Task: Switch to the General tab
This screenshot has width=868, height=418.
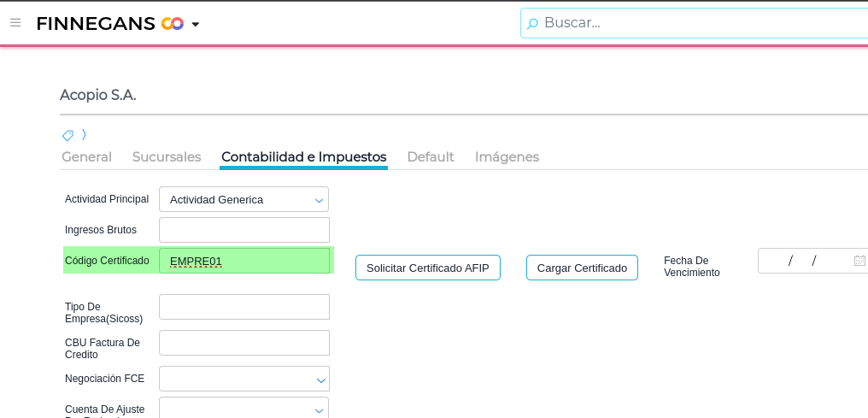Action: click(86, 157)
